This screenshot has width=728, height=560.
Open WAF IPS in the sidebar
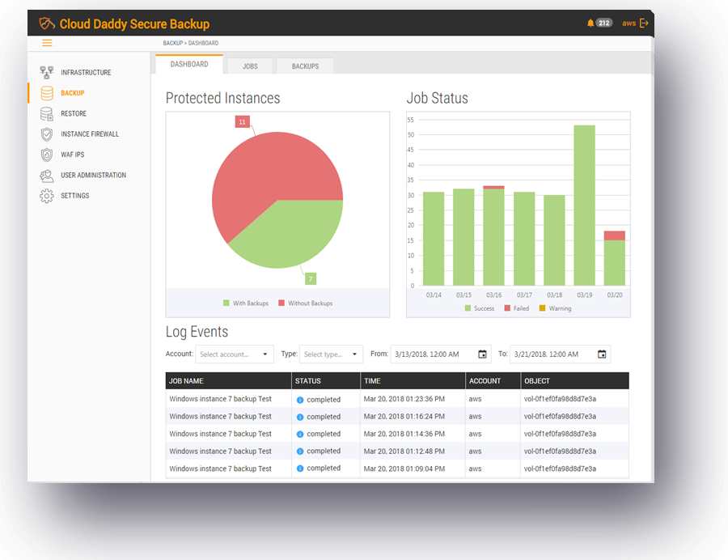pos(73,155)
